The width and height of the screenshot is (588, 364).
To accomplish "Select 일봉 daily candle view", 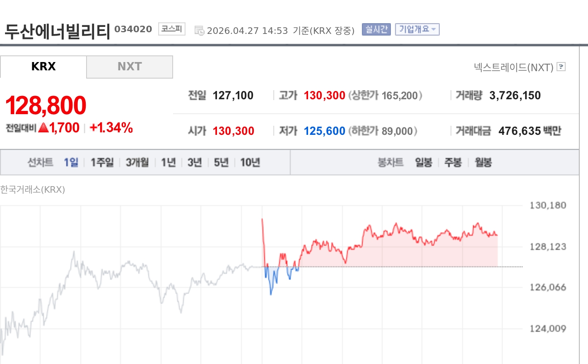I will 423,162.
